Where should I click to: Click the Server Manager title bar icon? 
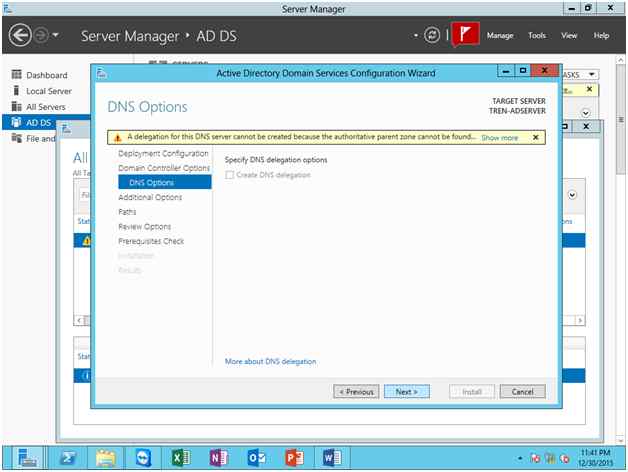click(8, 8)
